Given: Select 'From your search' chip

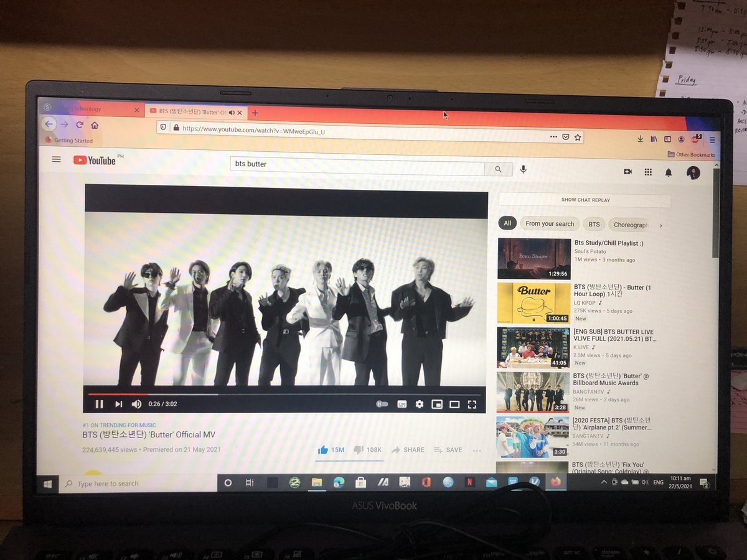Looking at the screenshot, I should [x=550, y=224].
